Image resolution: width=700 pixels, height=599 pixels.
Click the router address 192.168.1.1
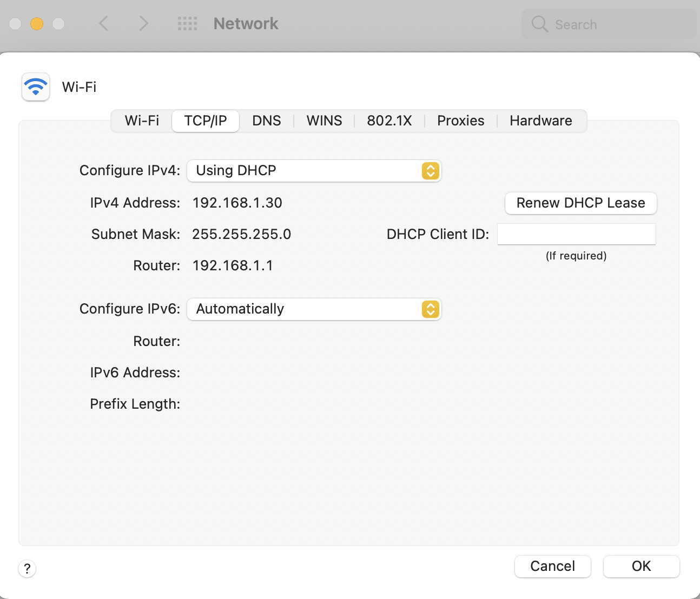point(233,265)
